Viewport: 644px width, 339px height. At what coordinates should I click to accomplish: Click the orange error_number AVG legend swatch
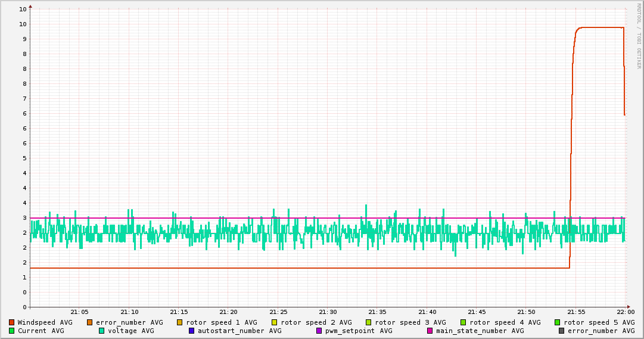(x=90, y=322)
